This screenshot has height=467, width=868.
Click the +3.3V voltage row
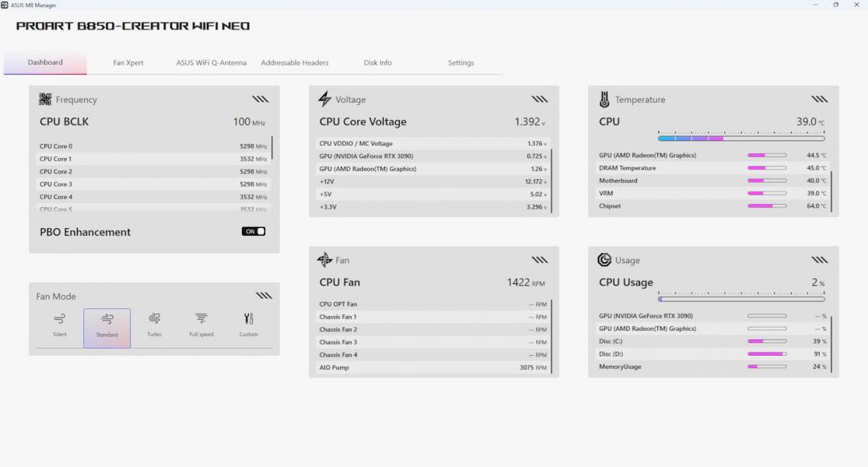pyautogui.click(x=433, y=207)
